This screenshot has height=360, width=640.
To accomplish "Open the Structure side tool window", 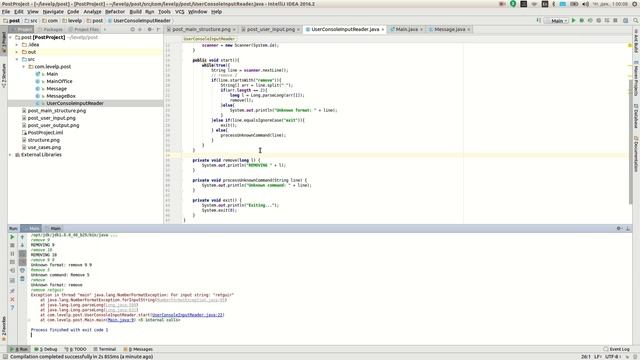I will click(x=4, y=75).
